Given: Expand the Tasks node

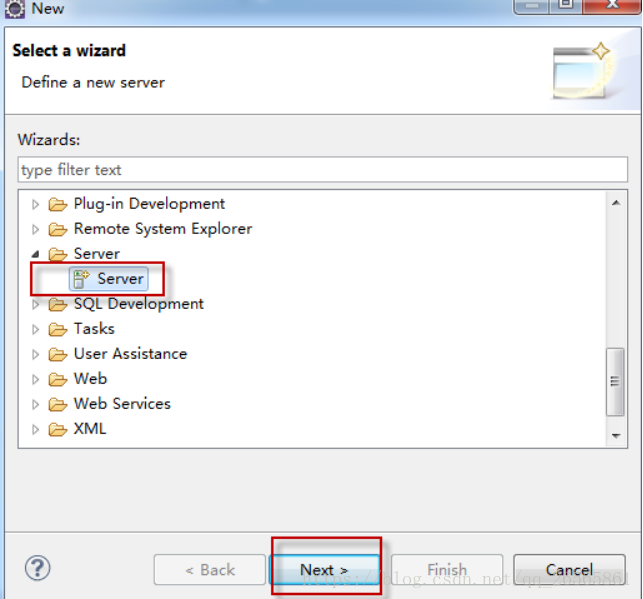Looking at the screenshot, I should (35, 329).
